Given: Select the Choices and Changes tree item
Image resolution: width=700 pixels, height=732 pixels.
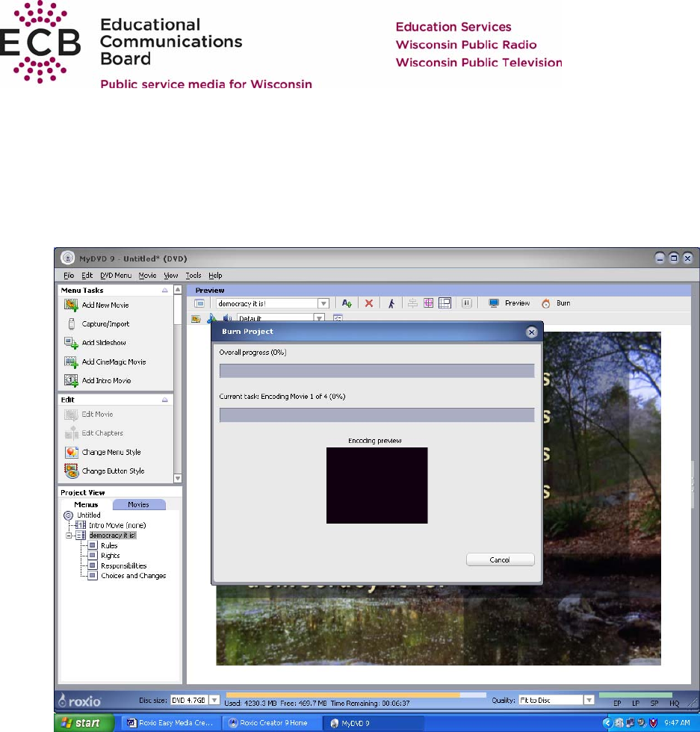Looking at the screenshot, I should [134, 576].
